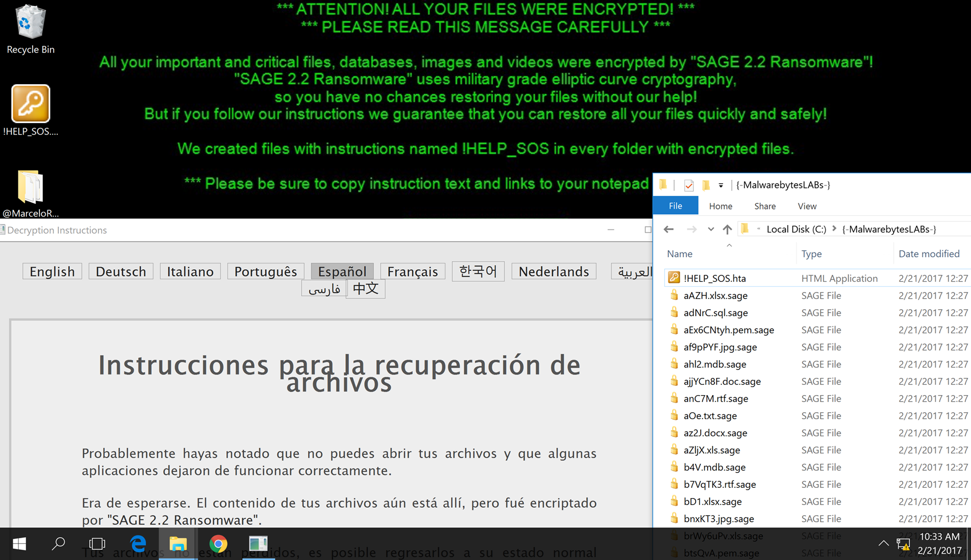The height and width of the screenshot is (560, 971).
Task: Open the !HELP_SOS desktop key icon
Action: click(30, 111)
